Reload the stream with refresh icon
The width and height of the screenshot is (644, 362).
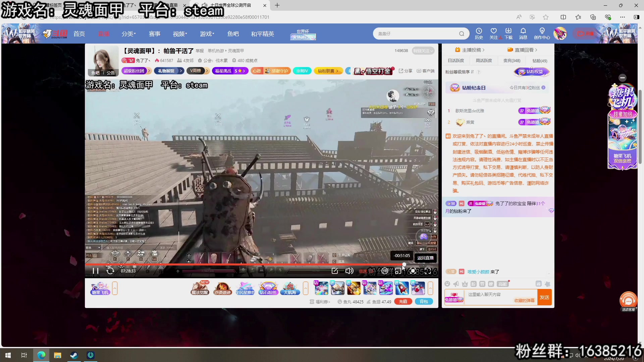point(110,271)
